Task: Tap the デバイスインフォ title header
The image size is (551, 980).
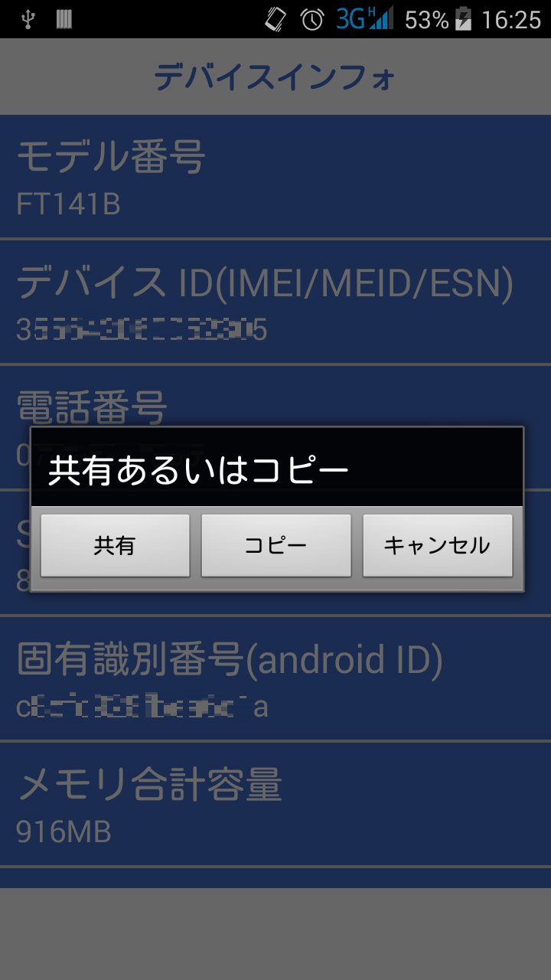Action: tap(275, 77)
